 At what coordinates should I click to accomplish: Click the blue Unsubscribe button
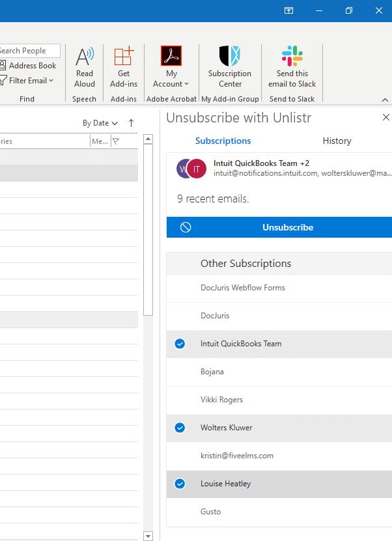[x=279, y=227]
